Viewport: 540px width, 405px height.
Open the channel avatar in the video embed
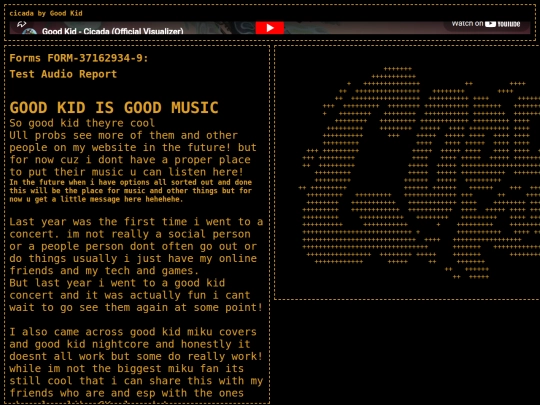(x=29, y=31)
